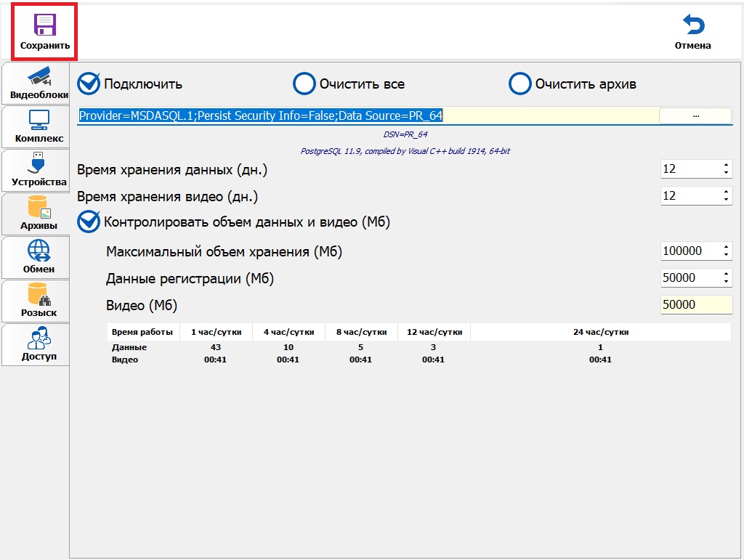Enable the Очистить архив option
744x560 pixels.
coord(519,84)
